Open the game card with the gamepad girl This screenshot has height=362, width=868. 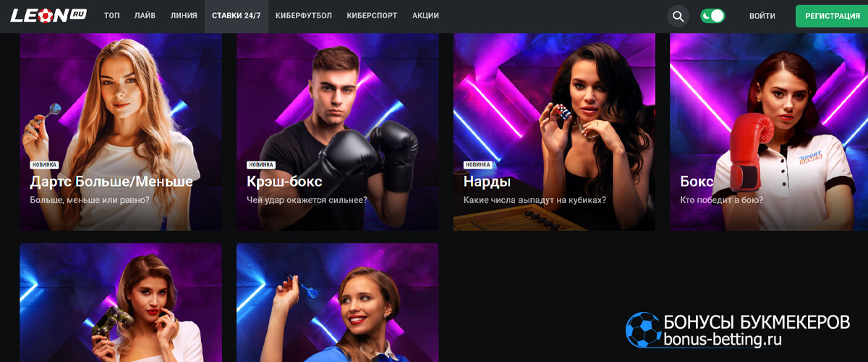point(121,303)
